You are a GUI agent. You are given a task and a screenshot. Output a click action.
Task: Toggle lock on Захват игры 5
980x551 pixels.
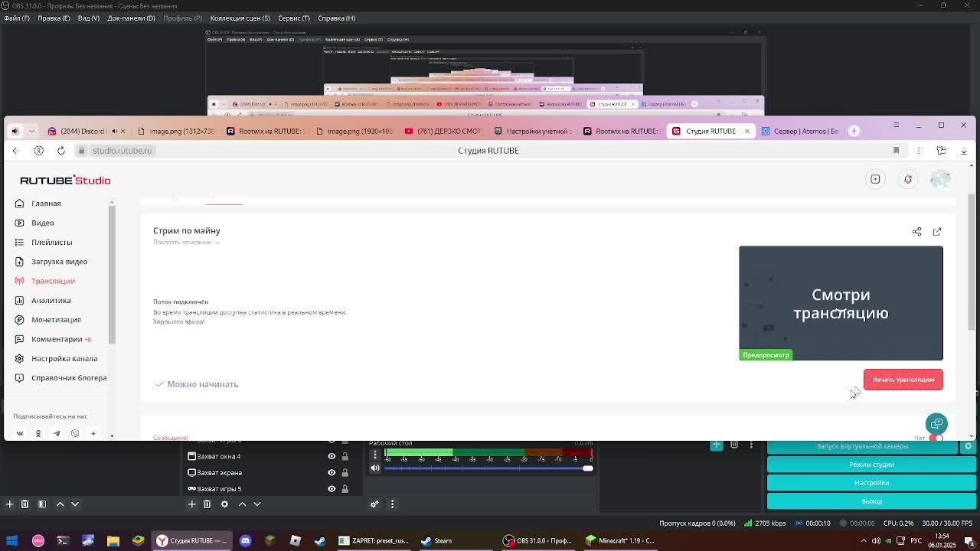click(345, 489)
